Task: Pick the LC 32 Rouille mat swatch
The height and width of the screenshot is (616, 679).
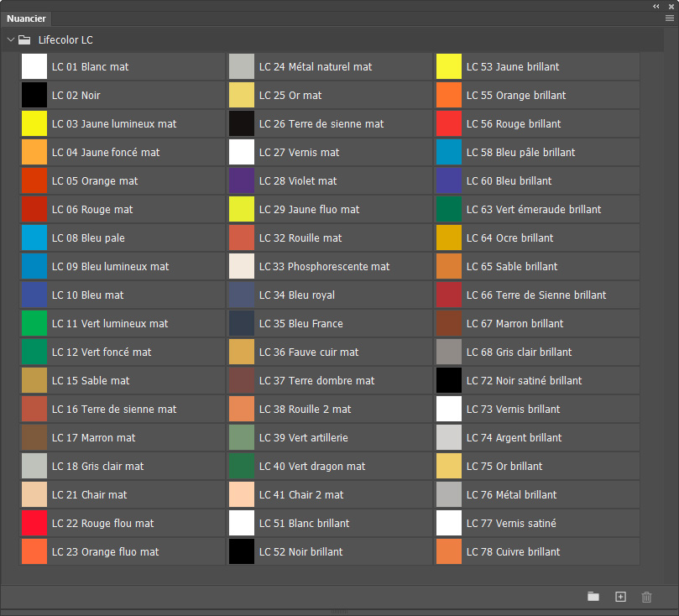Action: [x=242, y=238]
